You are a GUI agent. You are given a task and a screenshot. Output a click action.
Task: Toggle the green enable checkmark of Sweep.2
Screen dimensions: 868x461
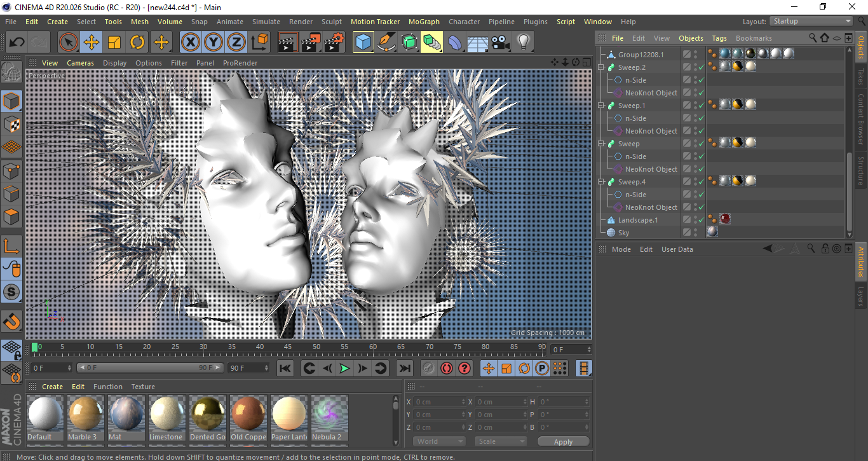coord(701,67)
